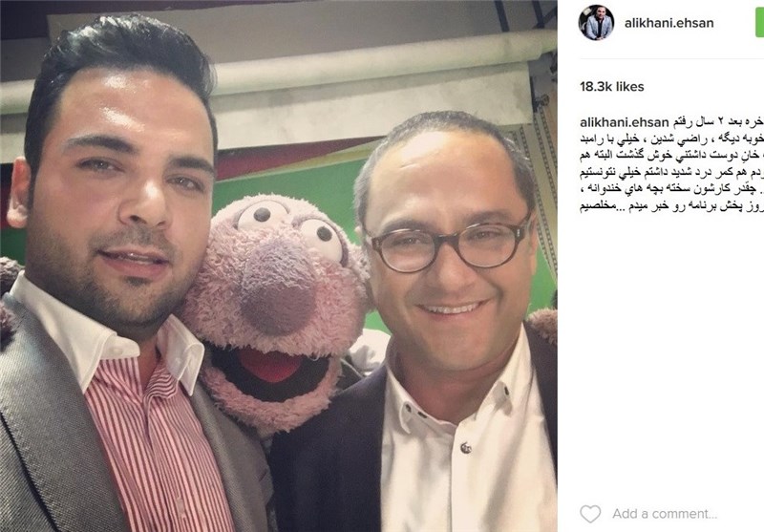Click the puppet's googly eyes
This screenshot has width=764, height=532.
tap(291, 225)
